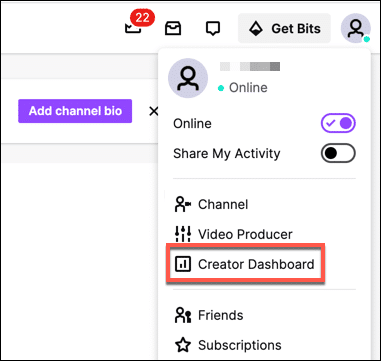This screenshot has width=381, height=361.
Task: Click the large avatar in dropdown menu
Action: (x=188, y=78)
